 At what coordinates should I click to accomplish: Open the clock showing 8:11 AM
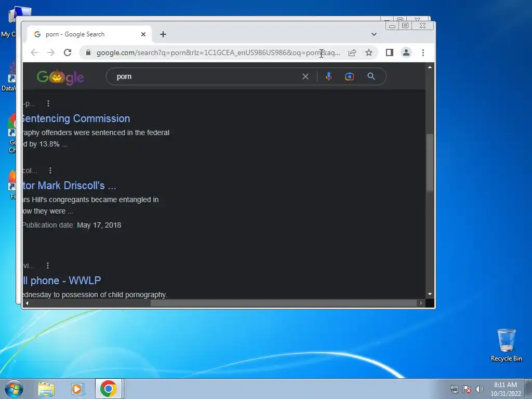click(506, 389)
